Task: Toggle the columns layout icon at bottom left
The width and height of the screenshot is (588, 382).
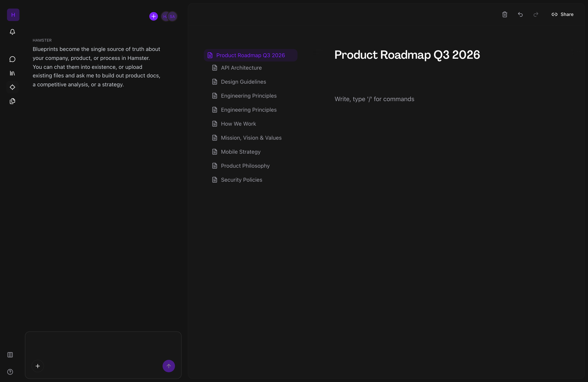Action: [10, 355]
